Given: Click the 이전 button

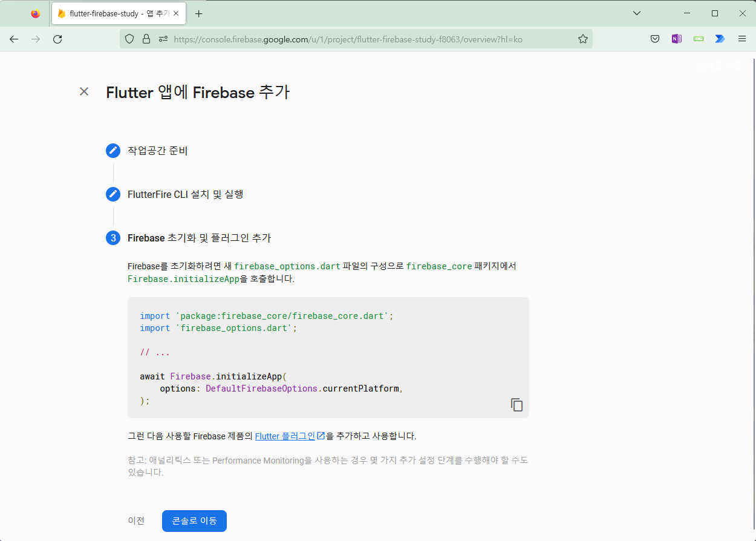Looking at the screenshot, I should (136, 520).
